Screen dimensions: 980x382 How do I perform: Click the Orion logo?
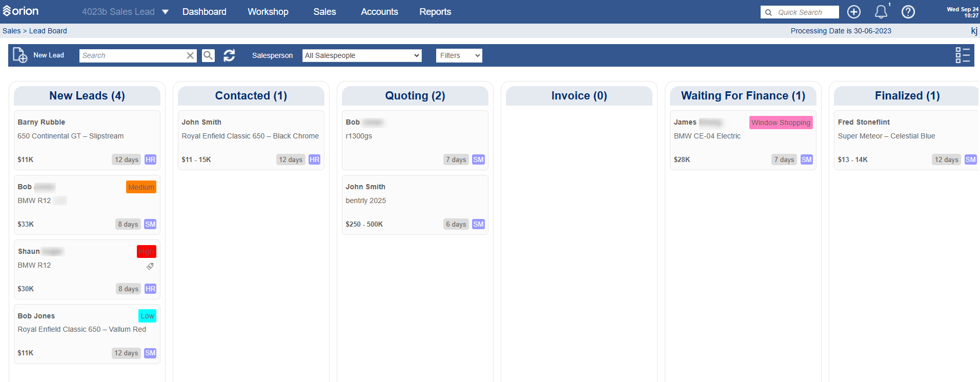coord(21,11)
